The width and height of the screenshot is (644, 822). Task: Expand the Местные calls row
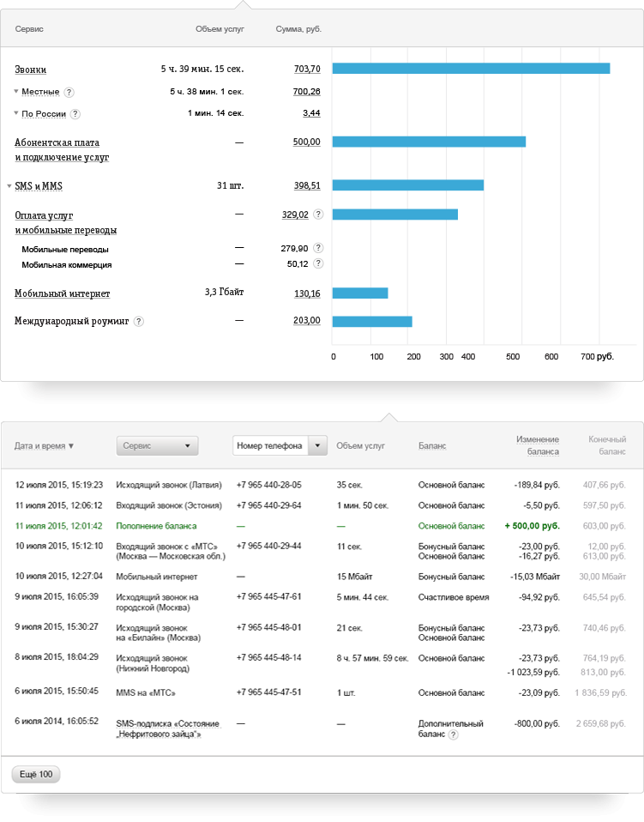coord(15,92)
